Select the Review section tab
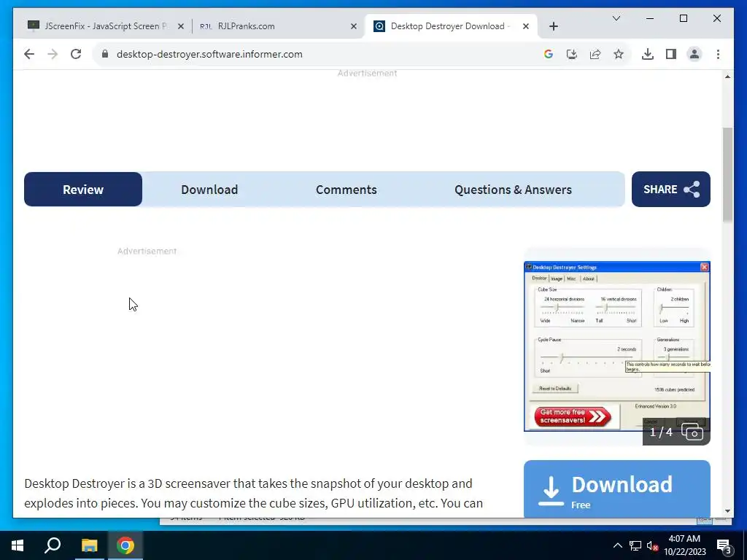 (83, 190)
